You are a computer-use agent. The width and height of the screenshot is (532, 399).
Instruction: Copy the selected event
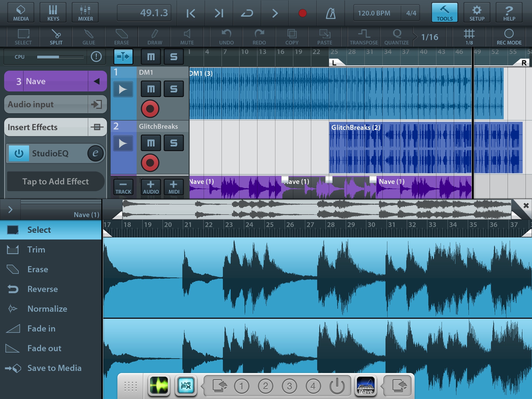(292, 37)
